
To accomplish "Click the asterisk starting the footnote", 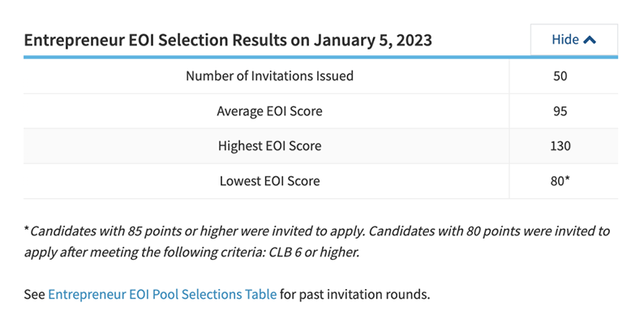I will coord(26,231).
